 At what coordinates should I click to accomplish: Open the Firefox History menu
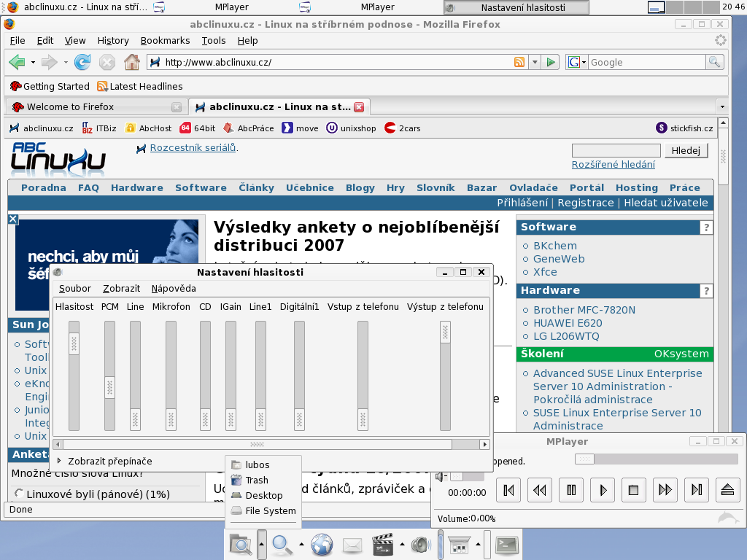coord(113,41)
